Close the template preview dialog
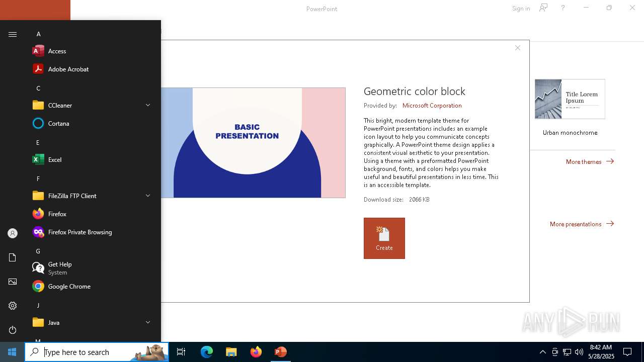The image size is (644, 362). click(x=517, y=48)
